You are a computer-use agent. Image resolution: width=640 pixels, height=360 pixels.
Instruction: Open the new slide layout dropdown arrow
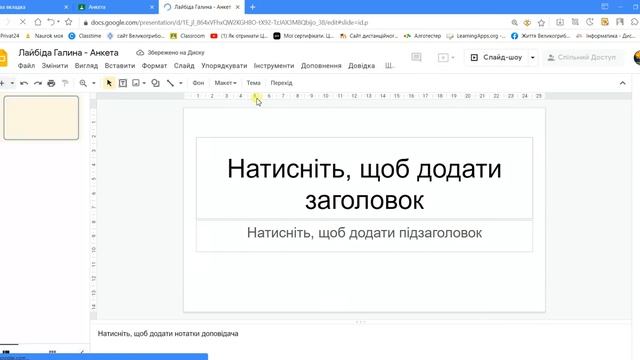[x=12, y=83]
